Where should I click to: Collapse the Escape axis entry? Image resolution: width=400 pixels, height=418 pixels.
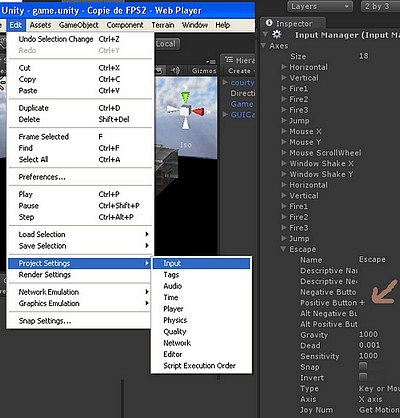[283, 249]
